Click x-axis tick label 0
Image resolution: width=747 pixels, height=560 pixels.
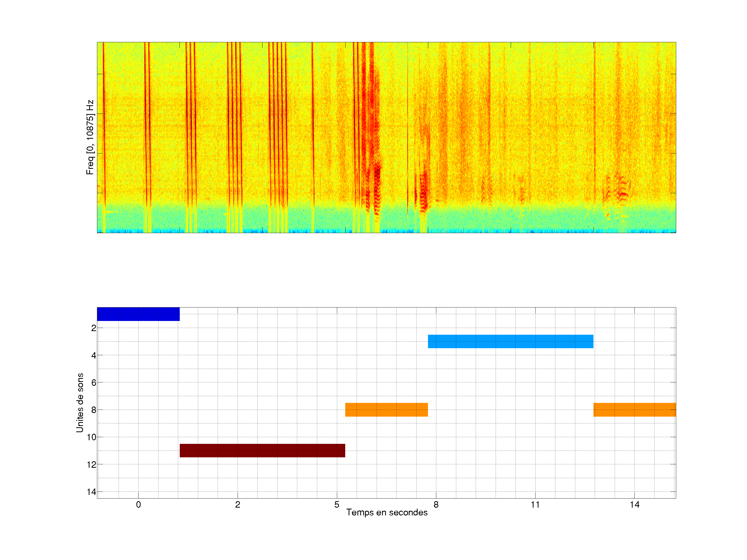pos(139,505)
